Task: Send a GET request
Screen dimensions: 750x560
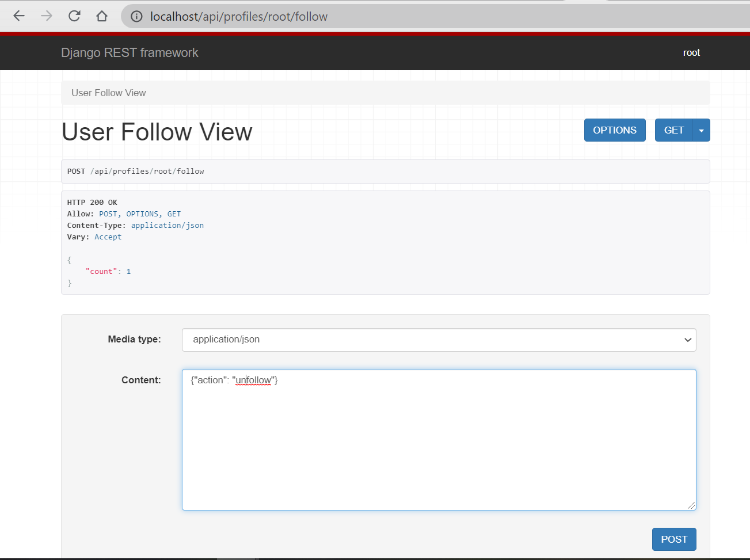Action: tap(674, 130)
